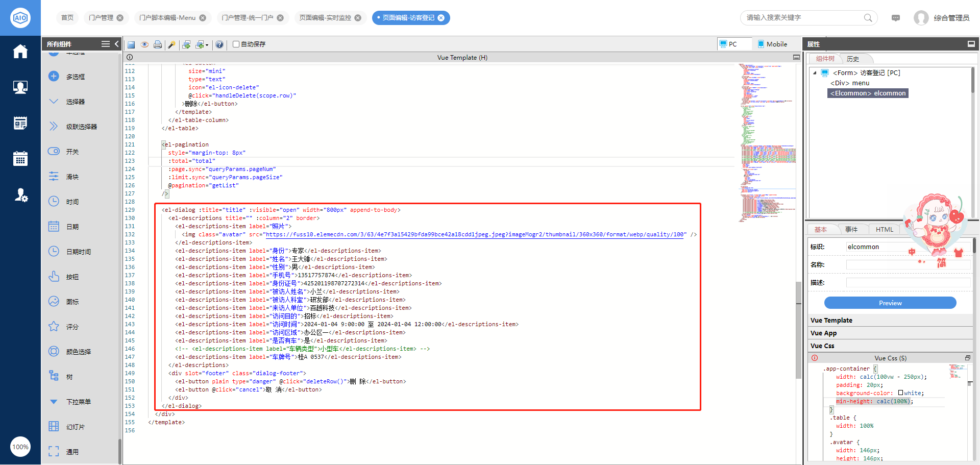Toggle the 自动保存 checkbox
The height and width of the screenshot is (465, 980).
click(x=236, y=44)
